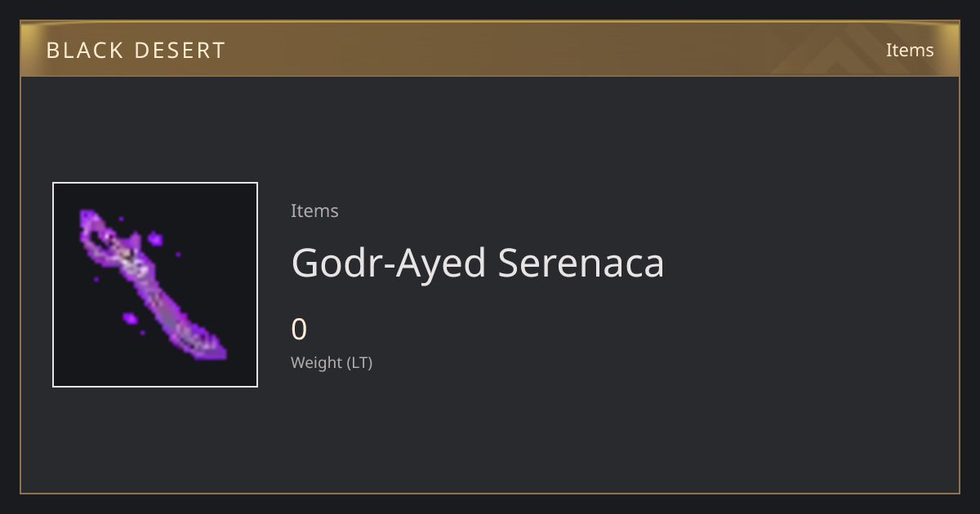
Task: Click the word BLACK in the header
Action: 79,51
